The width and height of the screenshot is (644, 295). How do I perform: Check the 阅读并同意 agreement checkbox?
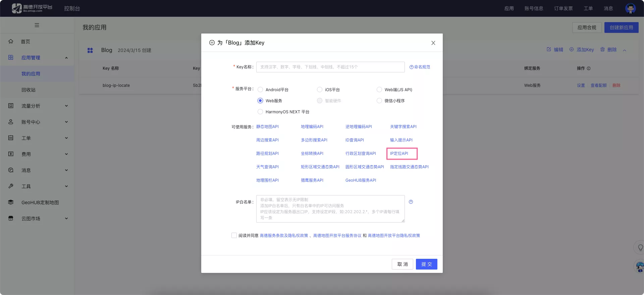[234, 235]
